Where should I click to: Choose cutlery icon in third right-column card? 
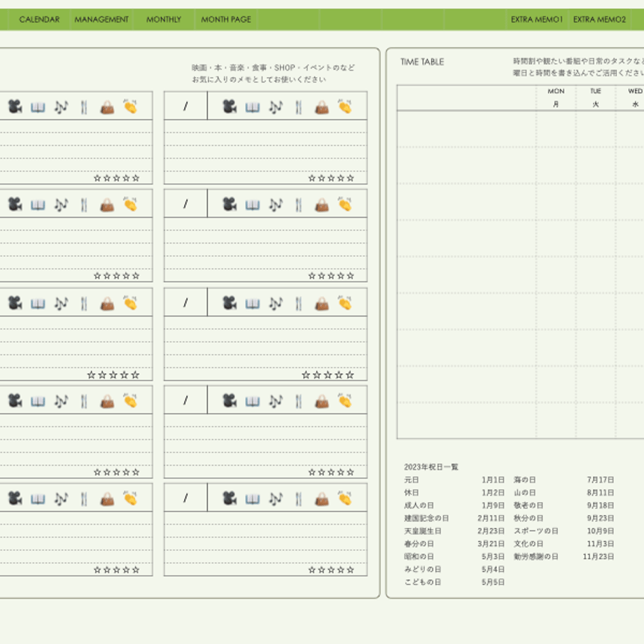click(x=299, y=304)
